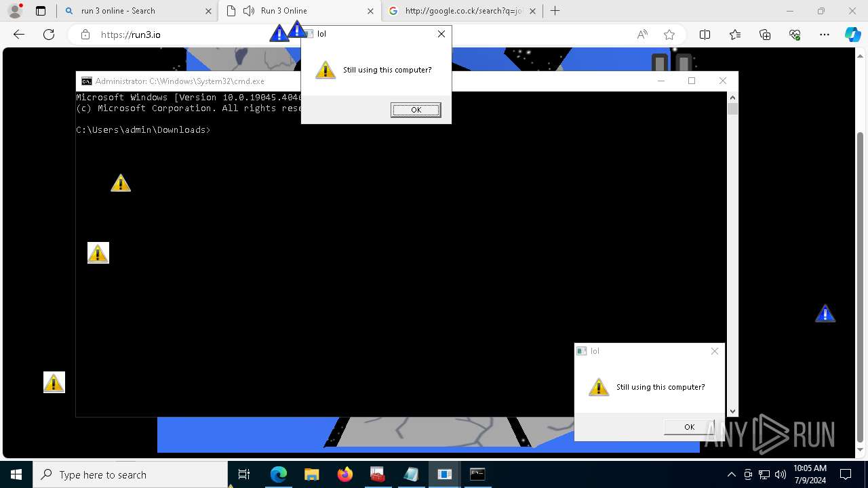The height and width of the screenshot is (488, 868).
Task: Switch to the 'run 3 online - Search' tab
Action: point(138,11)
